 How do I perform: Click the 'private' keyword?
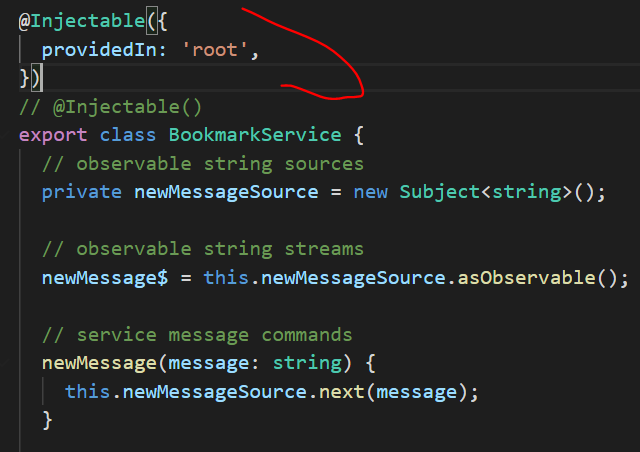[x=82, y=192]
